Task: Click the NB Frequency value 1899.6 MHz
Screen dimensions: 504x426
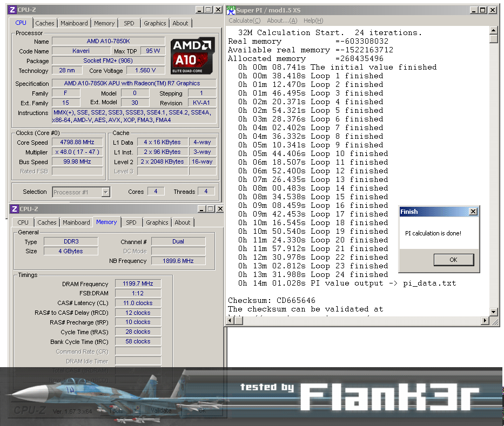Action: 178,261
